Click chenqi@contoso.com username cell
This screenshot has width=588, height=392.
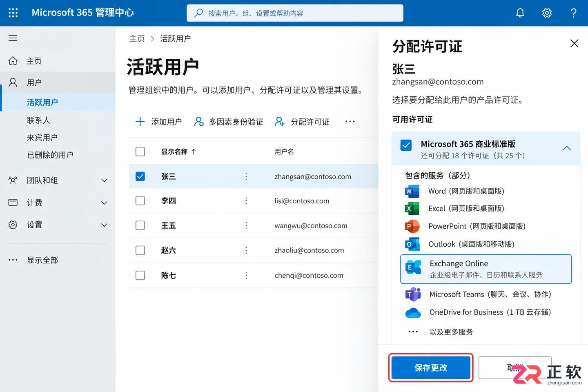coord(309,276)
